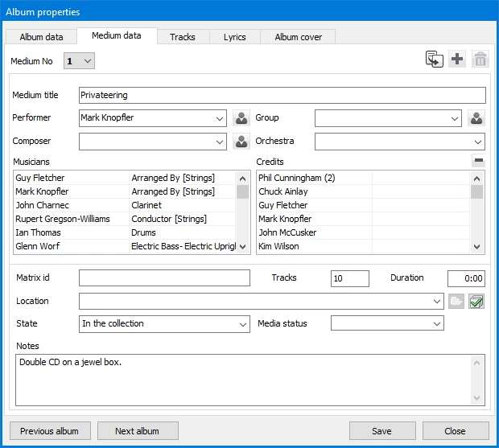The width and height of the screenshot is (499, 448).
Task: Switch to the Album data tab
Action: click(41, 37)
